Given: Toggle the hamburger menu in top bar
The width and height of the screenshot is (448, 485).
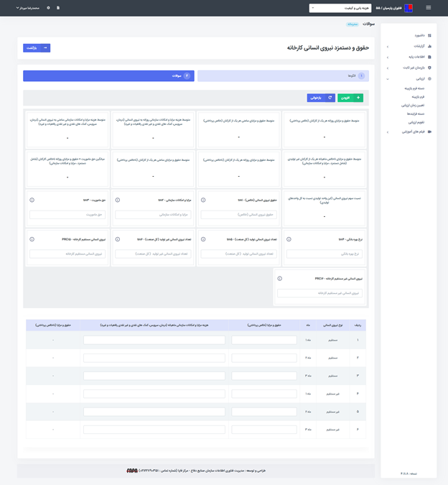Looking at the screenshot, I should pyautogui.click(x=428, y=8).
